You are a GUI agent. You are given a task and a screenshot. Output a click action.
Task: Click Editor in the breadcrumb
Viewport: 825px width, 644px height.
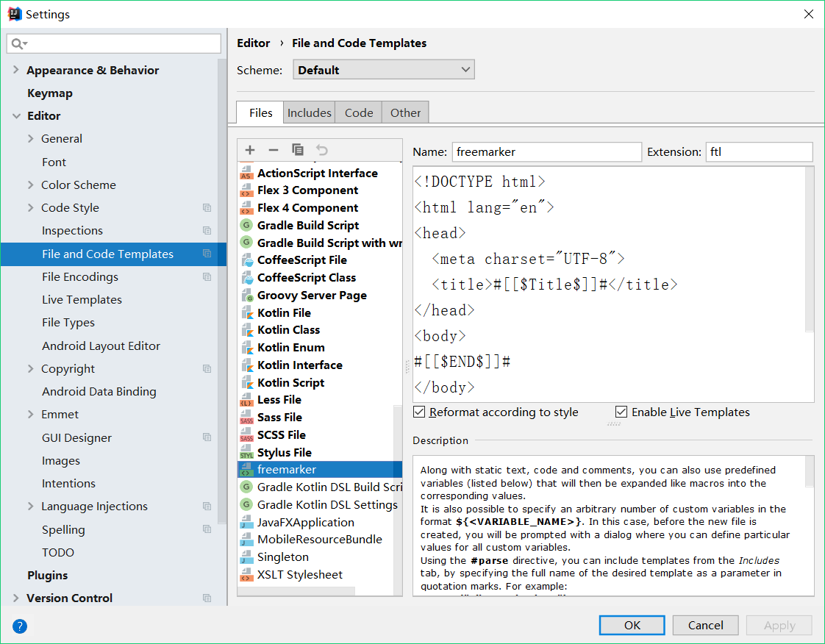click(253, 43)
